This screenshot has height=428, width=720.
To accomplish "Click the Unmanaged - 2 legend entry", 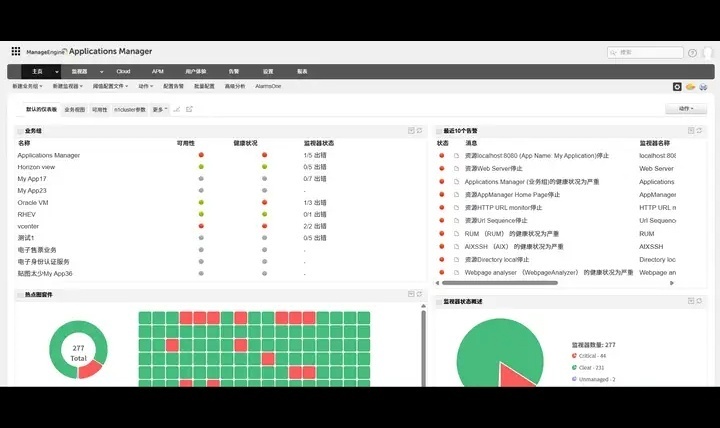I will (x=594, y=379).
